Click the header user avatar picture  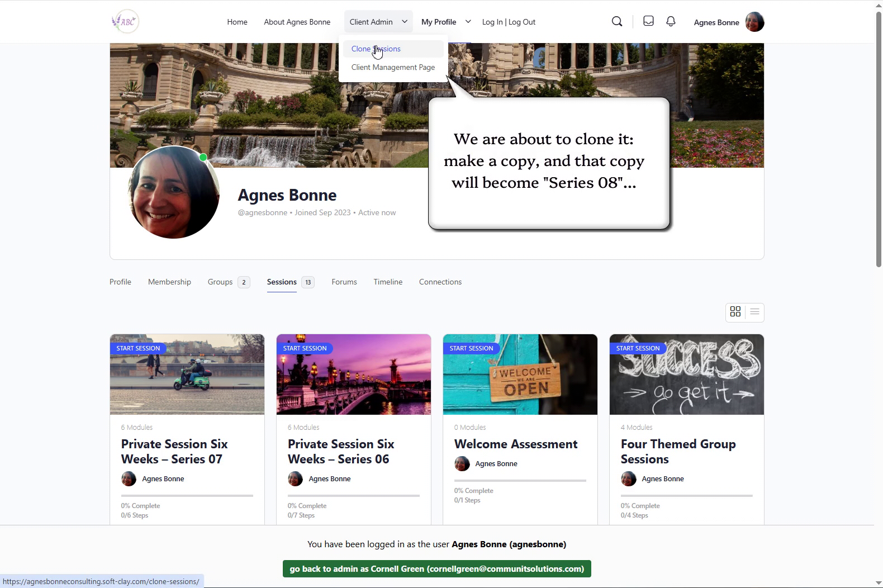click(754, 22)
